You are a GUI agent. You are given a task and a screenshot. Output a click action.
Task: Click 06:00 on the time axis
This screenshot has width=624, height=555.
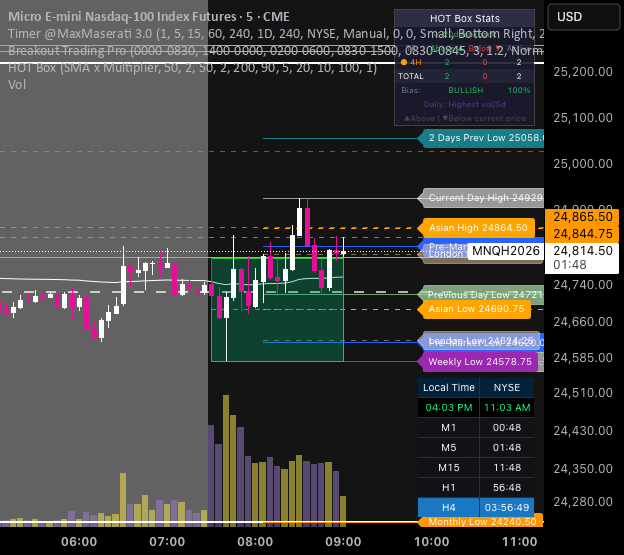[x=79, y=541]
